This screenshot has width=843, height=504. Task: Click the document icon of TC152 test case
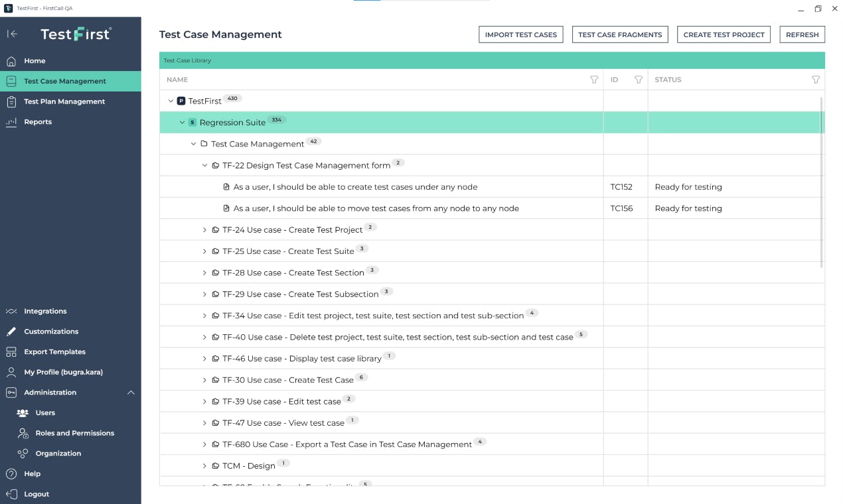click(x=226, y=187)
